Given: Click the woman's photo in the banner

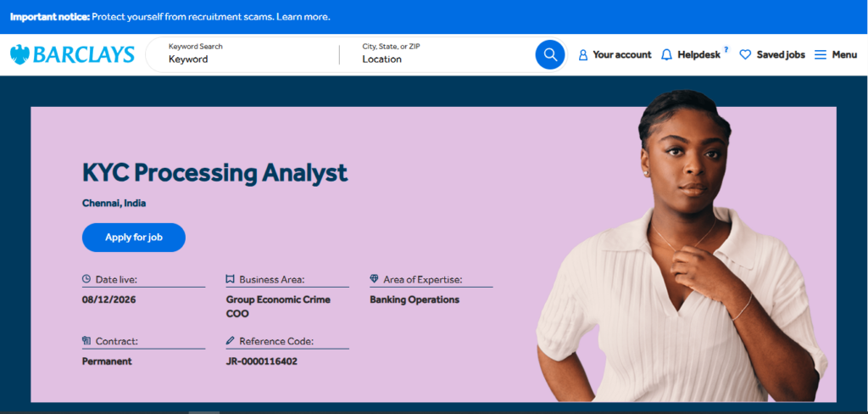Looking at the screenshot, I should coord(682,247).
